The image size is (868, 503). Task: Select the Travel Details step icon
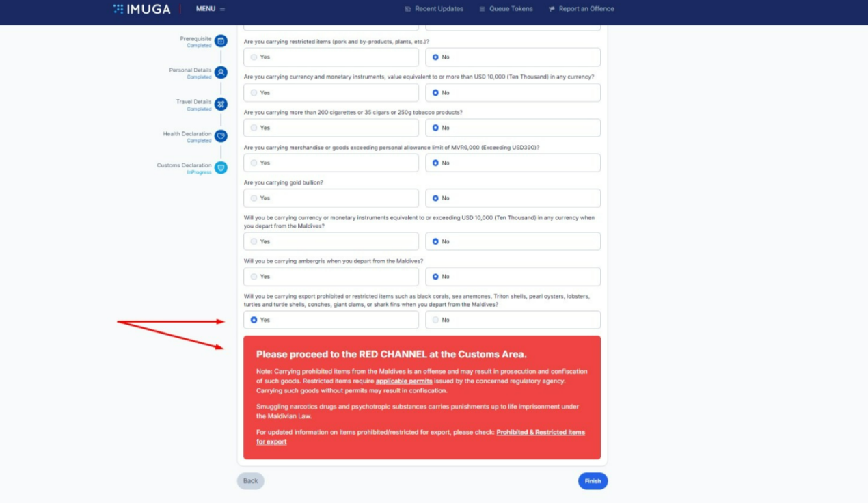pyautogui.click(x=221, y=104)
